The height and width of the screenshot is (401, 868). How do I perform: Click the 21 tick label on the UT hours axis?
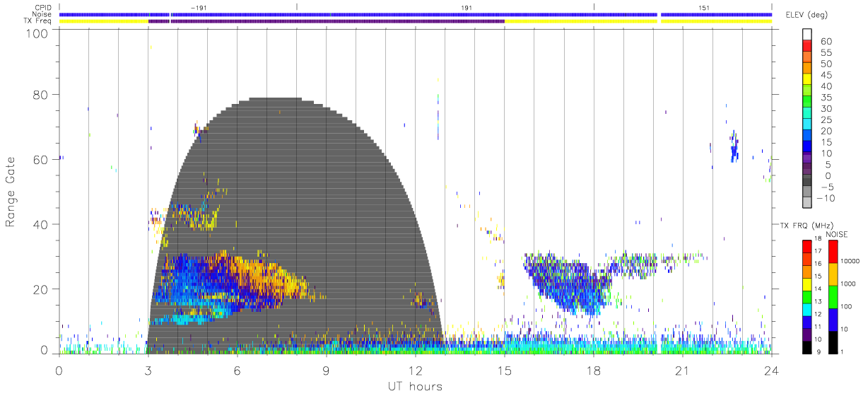pyautogui.click(x=682, y=371)
